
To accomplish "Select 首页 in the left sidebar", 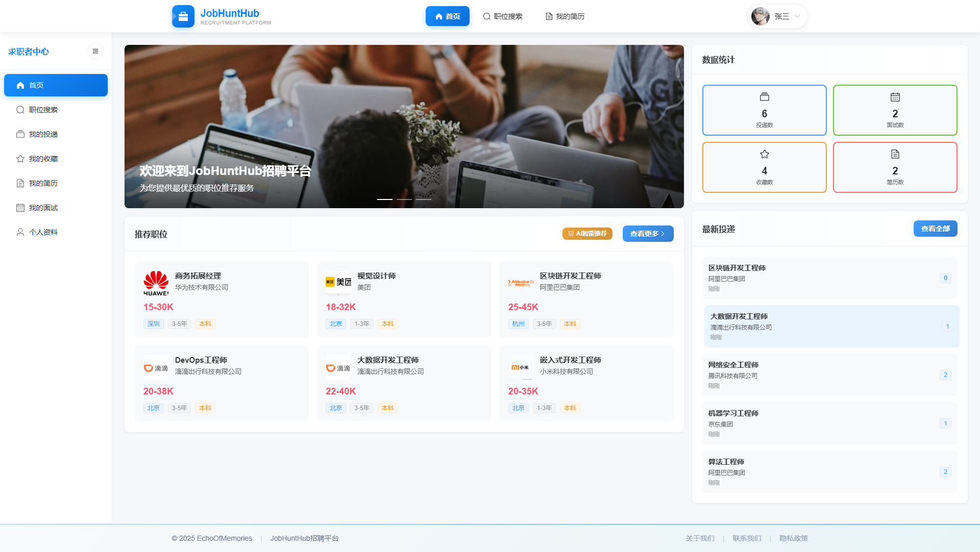I will tap(56, 85).
